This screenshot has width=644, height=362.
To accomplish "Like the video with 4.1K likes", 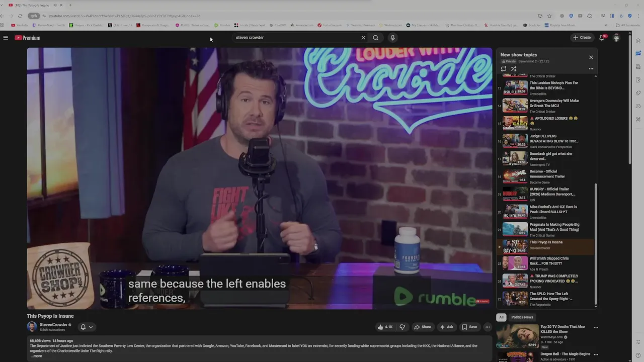I will point(385,327).
